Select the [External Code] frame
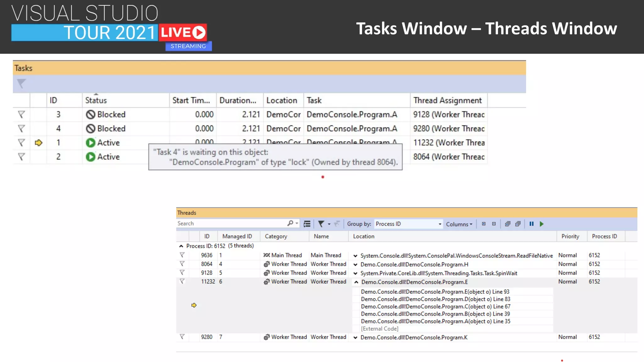 pyautogui.click(x=380, y=329)
